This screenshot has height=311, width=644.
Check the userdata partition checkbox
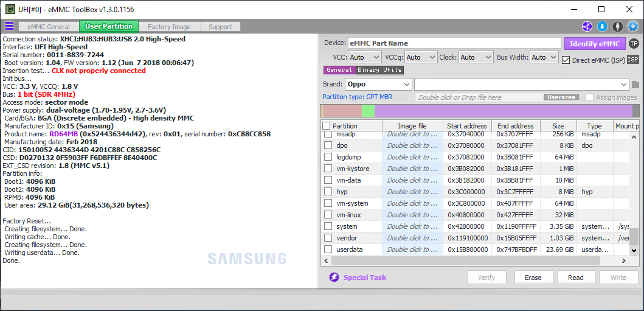(x=328, y=250)
